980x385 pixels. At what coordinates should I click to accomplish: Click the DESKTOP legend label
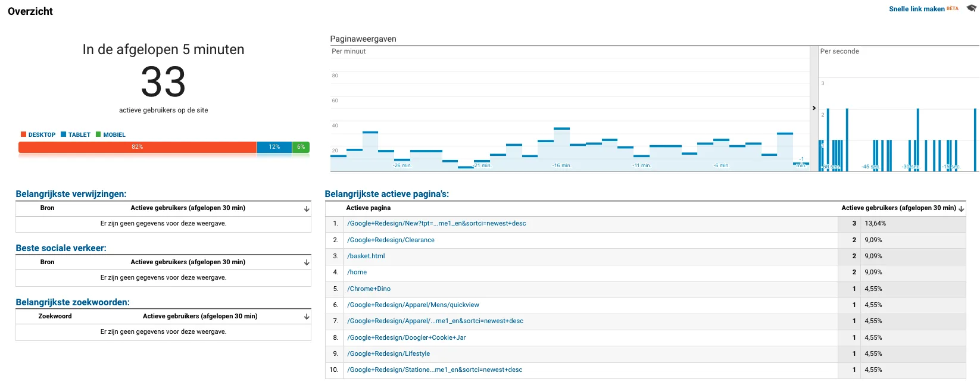pos(42,135)
